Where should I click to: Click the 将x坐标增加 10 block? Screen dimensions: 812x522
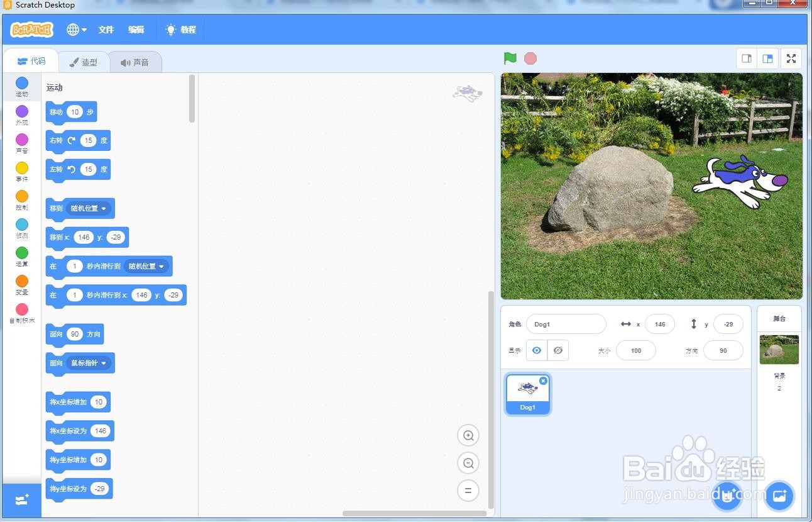(79, 402)
